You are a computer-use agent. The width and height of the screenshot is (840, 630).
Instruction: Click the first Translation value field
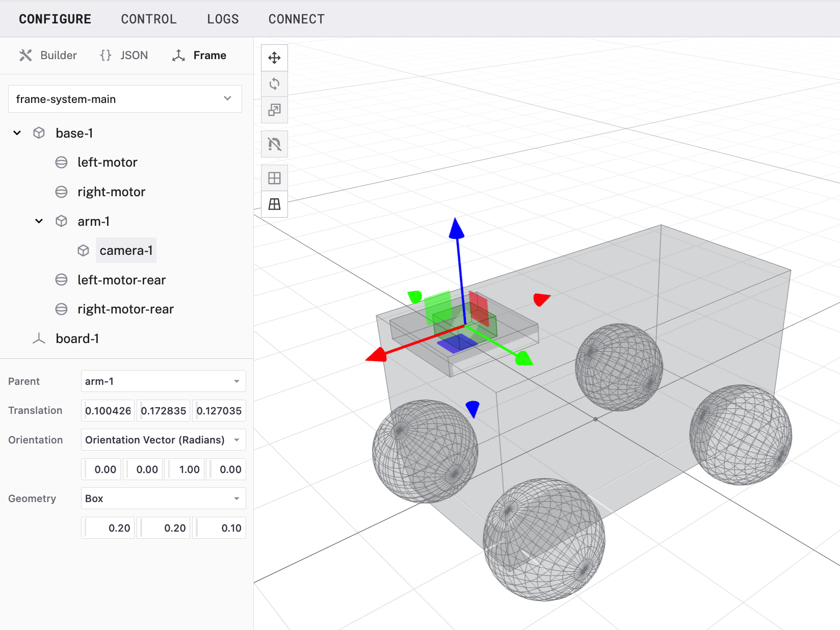click(108, 411)
